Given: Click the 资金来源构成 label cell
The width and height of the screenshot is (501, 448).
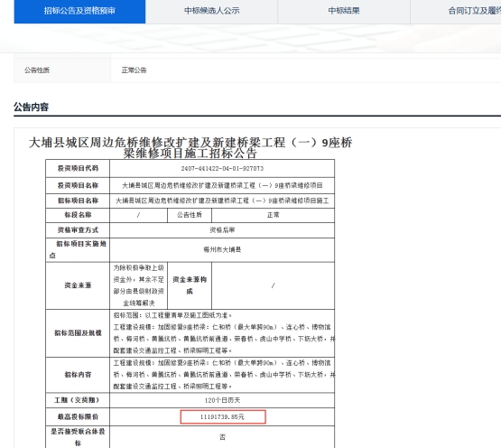Looking at the screenshot, I should click(190, 285).
